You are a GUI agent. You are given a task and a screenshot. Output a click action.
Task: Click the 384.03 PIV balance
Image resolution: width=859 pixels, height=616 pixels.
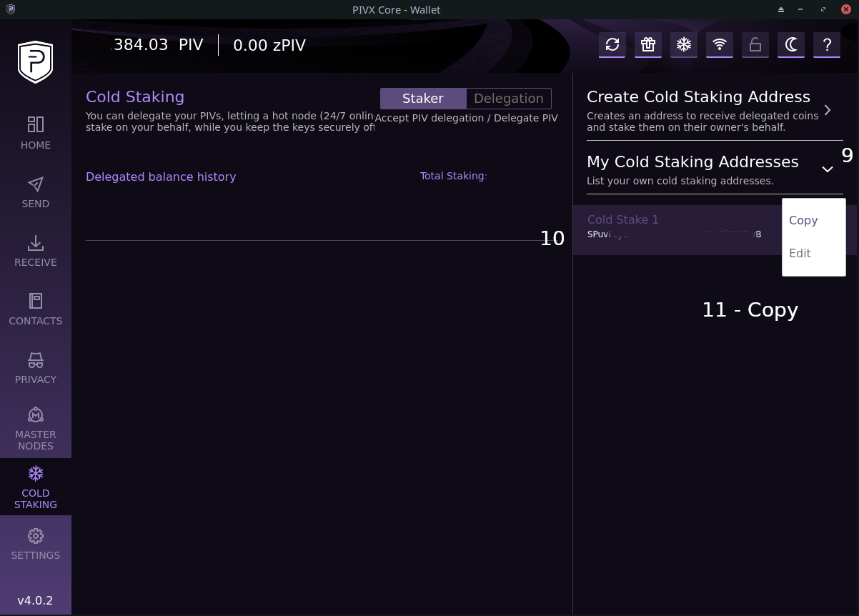click(x=159, y=45)
